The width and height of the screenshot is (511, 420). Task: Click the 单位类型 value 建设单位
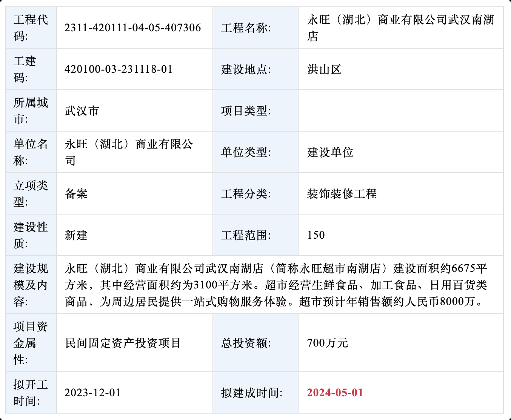coord(330,152)
